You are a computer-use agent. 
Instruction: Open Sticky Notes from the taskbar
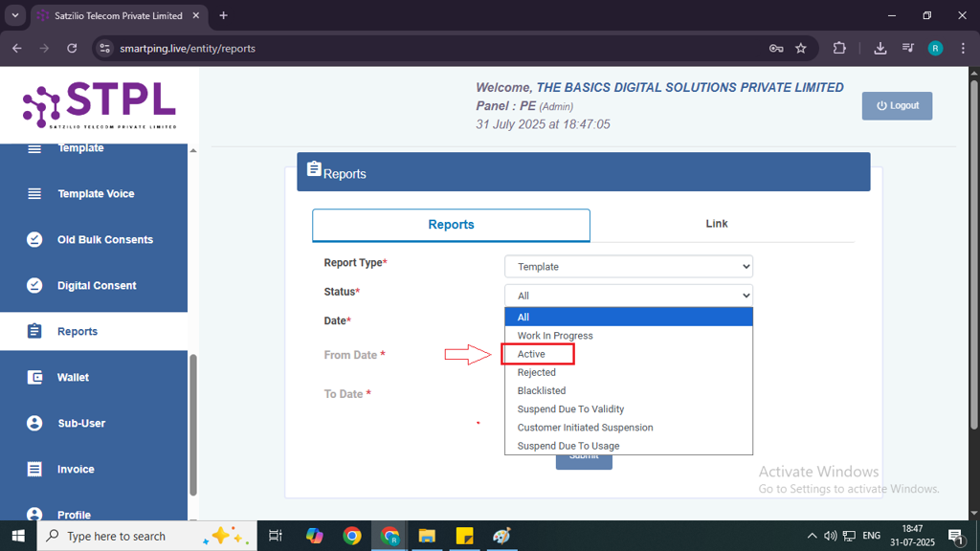(x=464, y=536)
